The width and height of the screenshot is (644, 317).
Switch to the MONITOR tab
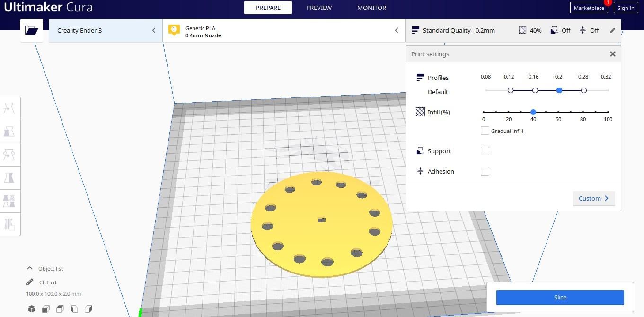pyautogui.click(x=371, y=8)
